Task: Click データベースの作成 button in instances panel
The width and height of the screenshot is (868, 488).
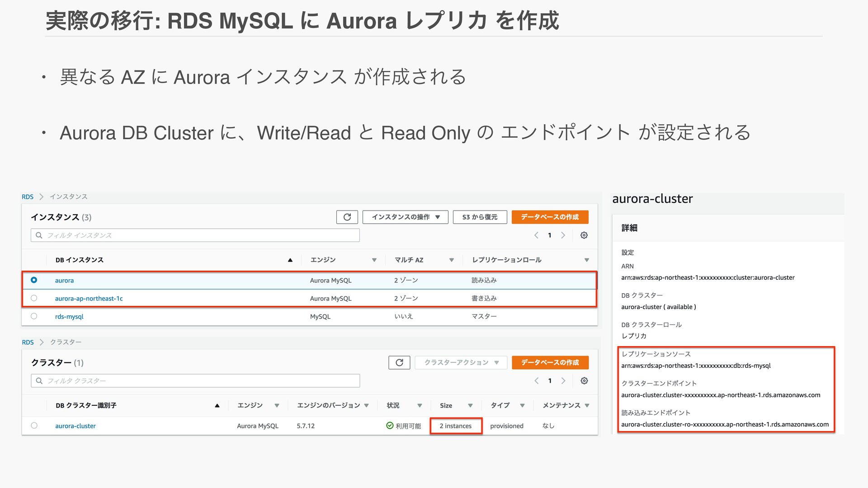Action: 550,217
